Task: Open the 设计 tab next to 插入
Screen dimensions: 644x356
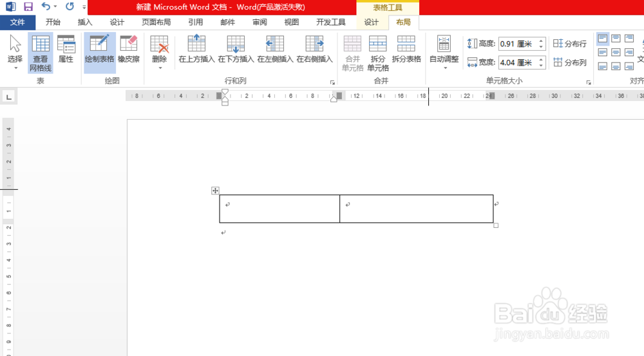Action: (x=117, y=22)
